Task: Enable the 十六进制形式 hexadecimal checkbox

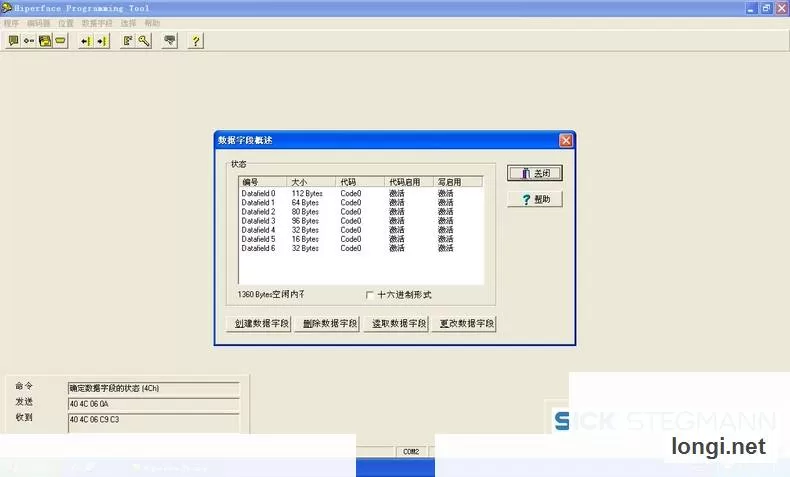Action: pos(369,295)
